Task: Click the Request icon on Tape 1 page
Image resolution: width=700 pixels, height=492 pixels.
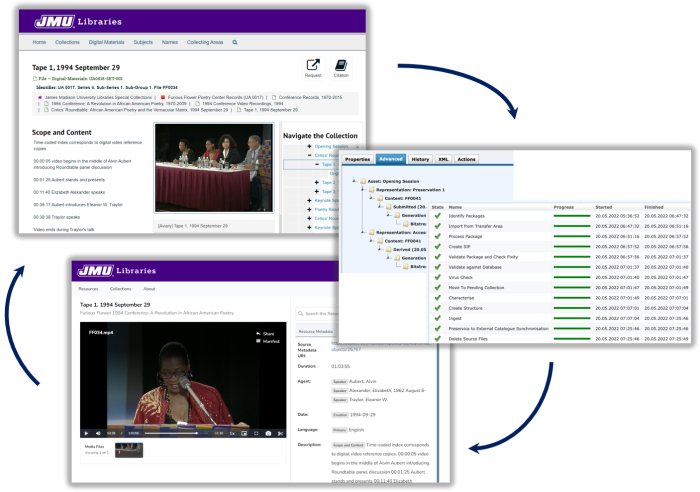Action: click(313, 65)
